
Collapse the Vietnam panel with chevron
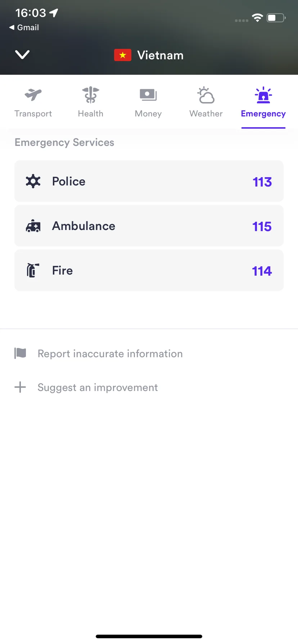point(22,55)
